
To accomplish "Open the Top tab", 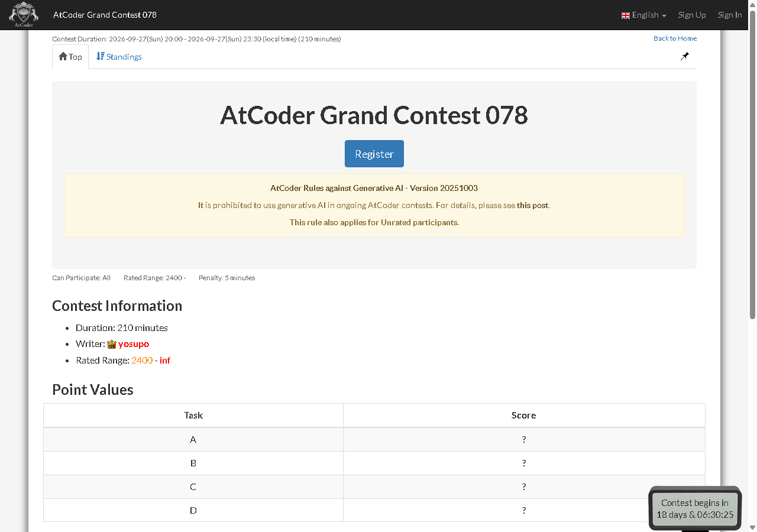I will [70, 57].
